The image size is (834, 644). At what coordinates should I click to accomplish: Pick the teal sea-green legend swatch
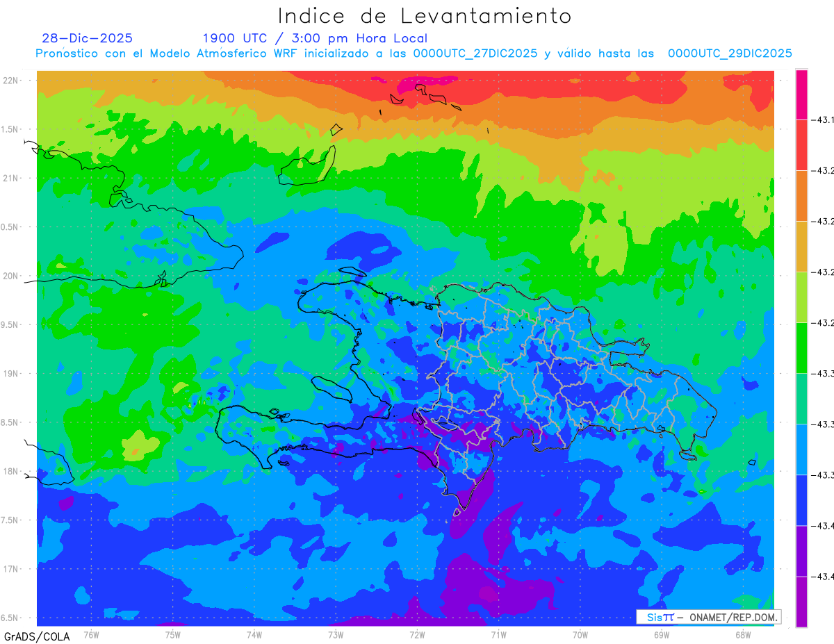pos(801,399)
